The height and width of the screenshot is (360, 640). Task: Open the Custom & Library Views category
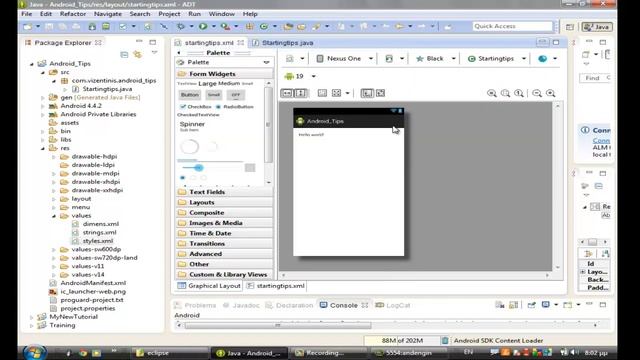point(224,275)
